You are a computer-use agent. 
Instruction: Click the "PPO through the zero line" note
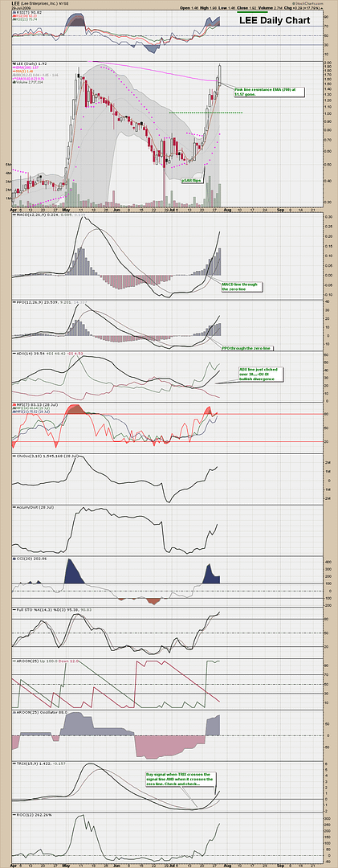pos(246,348)
